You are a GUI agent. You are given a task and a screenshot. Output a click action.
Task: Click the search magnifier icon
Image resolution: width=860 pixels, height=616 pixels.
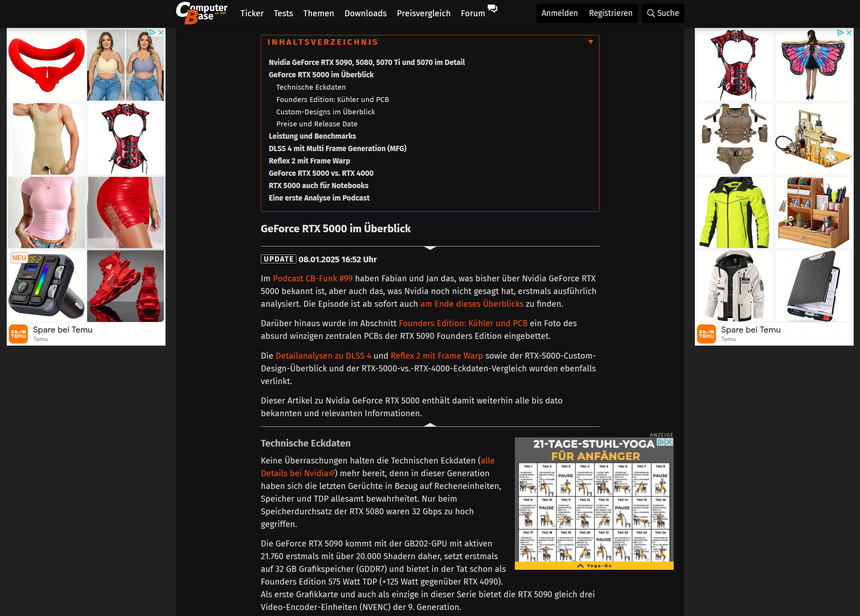click(651, 13)
